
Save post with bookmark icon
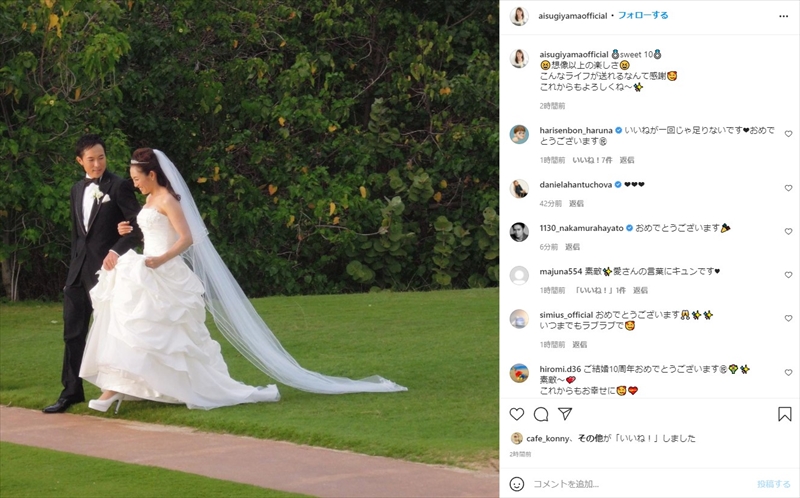[784, 414]
